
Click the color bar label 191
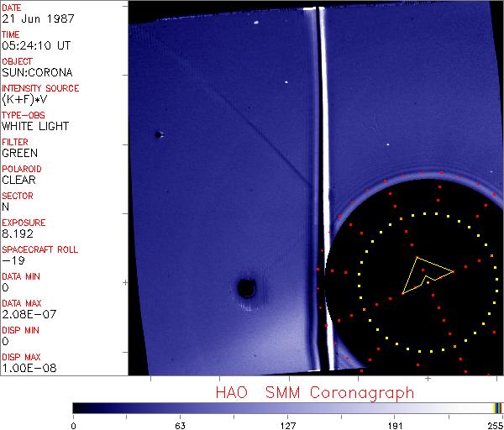click(x=395, y=424)
